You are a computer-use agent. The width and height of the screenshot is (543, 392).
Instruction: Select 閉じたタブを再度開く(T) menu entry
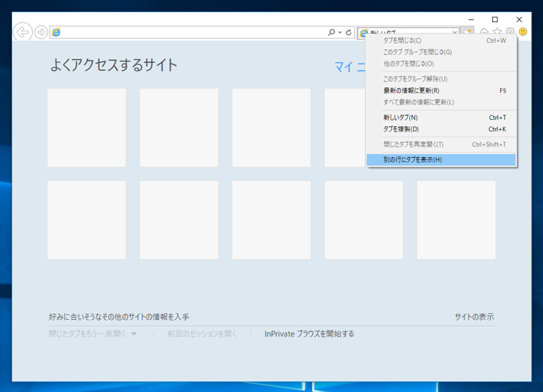coord(442,144)
